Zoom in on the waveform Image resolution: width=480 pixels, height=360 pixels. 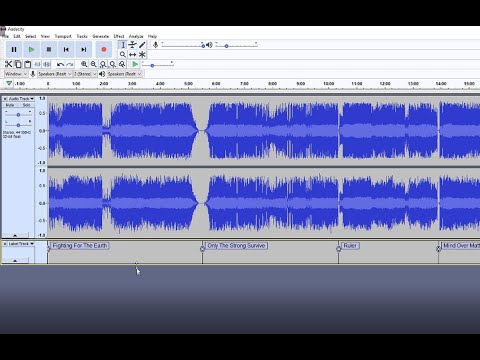pyautogui.click(x=84, y=64)
